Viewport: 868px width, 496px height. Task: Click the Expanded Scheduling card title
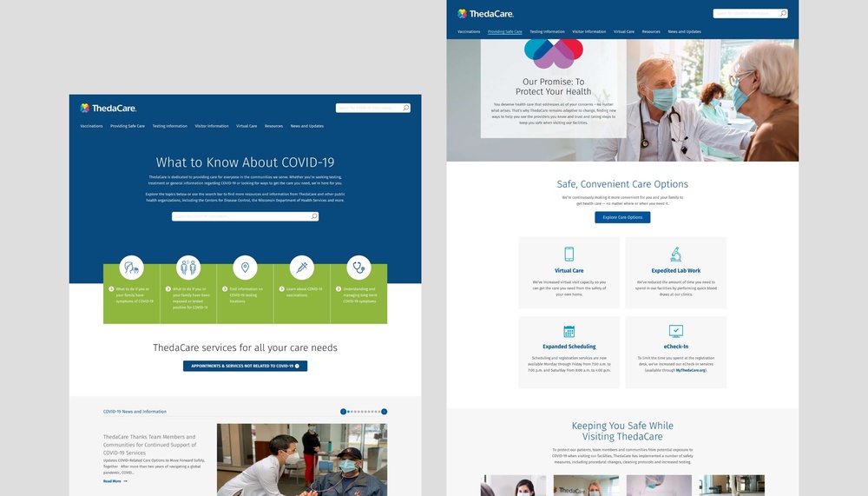point(569,347)
